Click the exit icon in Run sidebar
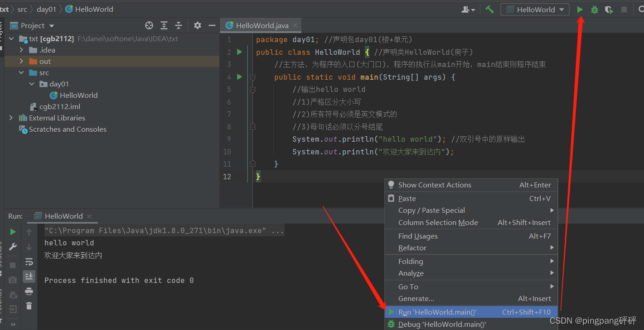 click(x=13, y=310)
